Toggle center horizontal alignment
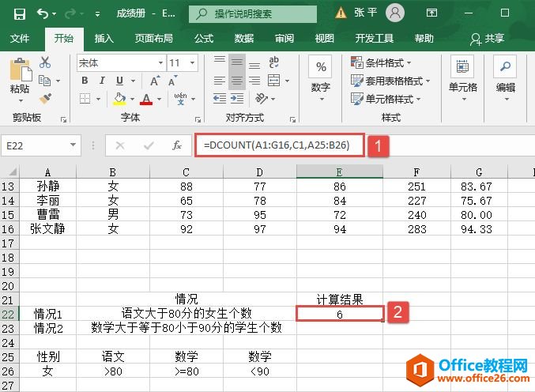The height and width of the screenshot is (392, 535). pos(236,81)
